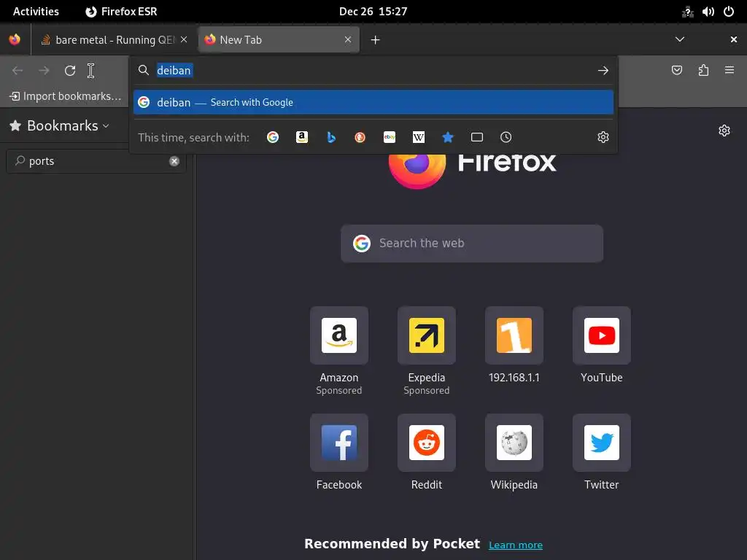747x560 pixels.
Task: Search open tabs via the tabs icon
Action: (477, 137)
